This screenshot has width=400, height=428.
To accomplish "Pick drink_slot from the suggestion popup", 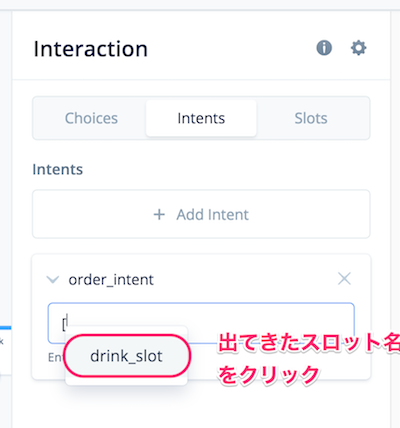I will (x=127, y=356).
